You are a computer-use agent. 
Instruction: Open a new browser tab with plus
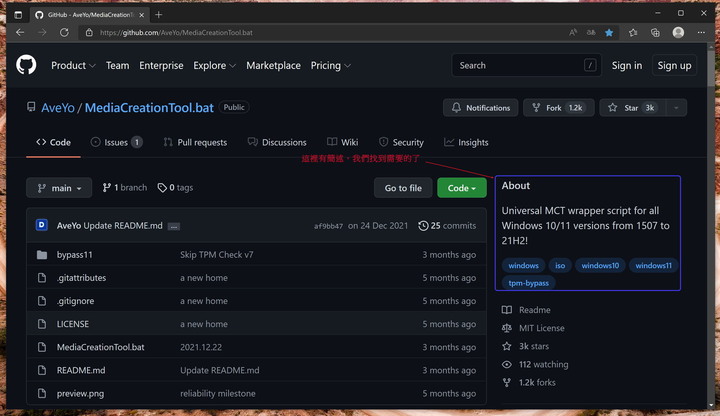pyautogui.click(x=159, y=15)
